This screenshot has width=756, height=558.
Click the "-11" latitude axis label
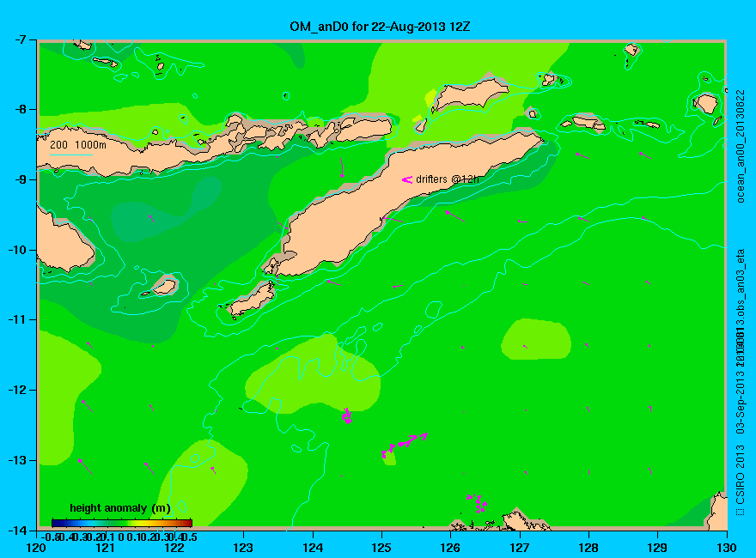point(18,319)
